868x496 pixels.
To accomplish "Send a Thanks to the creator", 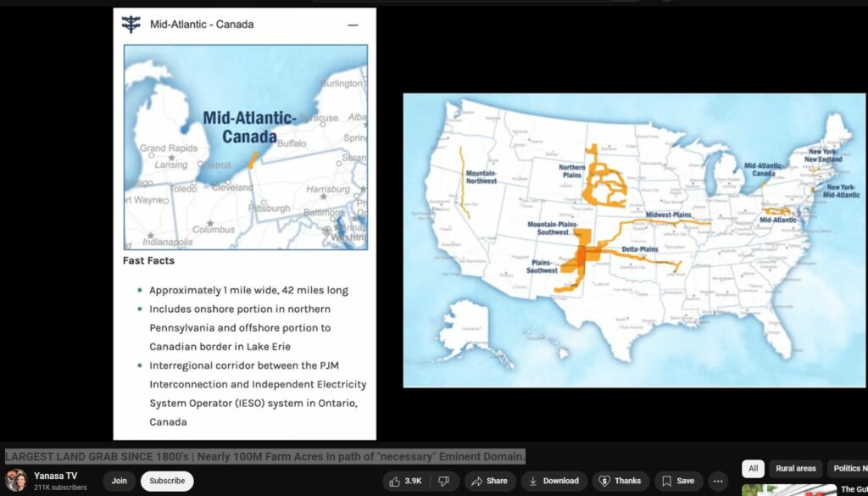I will pos(620,481).
